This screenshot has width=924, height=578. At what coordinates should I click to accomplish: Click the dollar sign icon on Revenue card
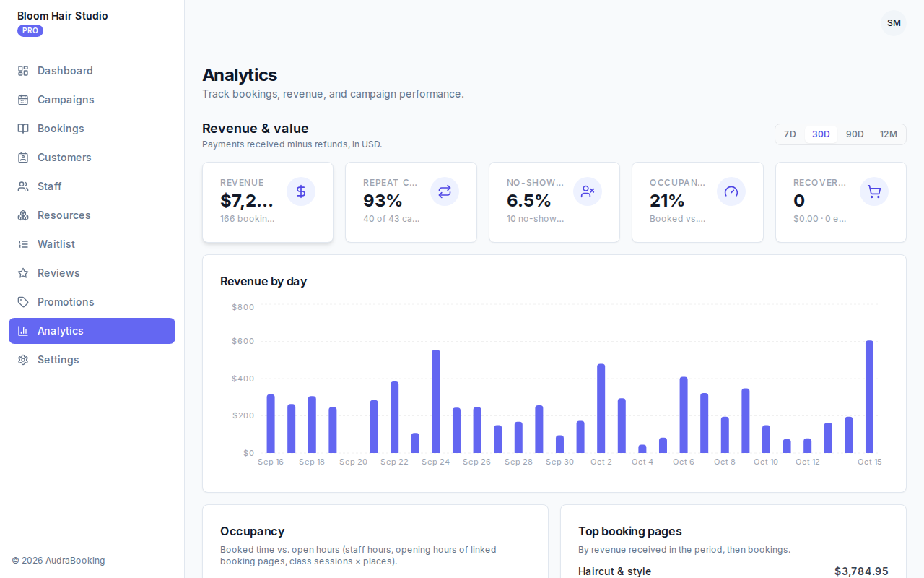tap(301, 191)
